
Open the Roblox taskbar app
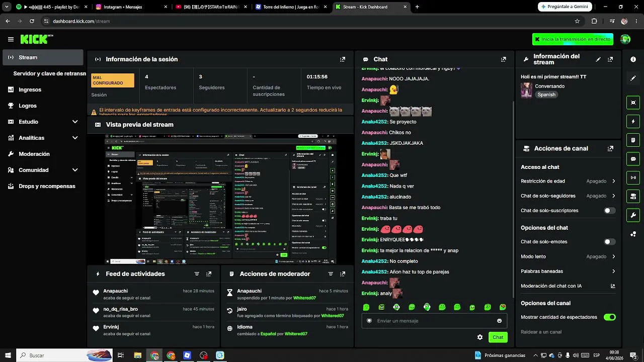pyautogui.click(x=187, y=355)
